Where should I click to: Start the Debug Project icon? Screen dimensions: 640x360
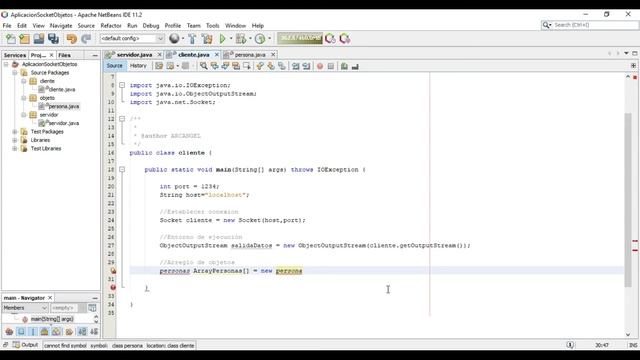click(241, 39)
